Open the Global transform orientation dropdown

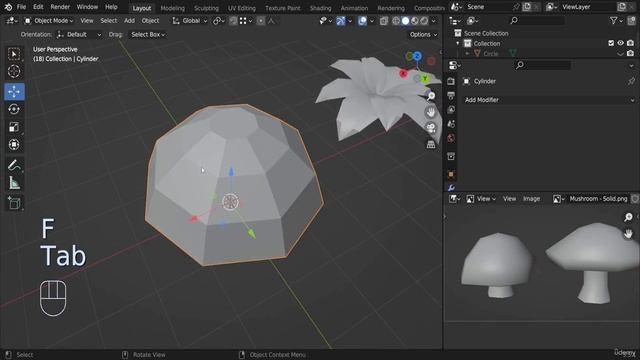[x=190, y=21]
